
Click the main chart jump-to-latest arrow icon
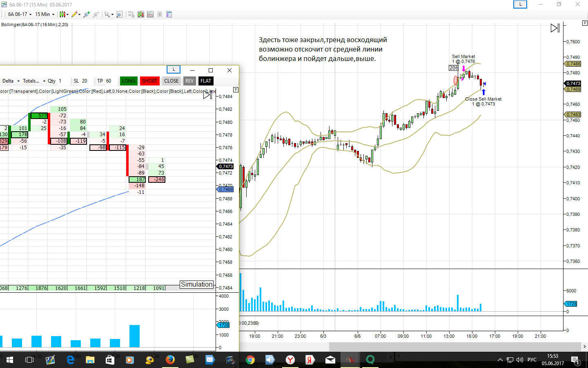click(555, 28)
